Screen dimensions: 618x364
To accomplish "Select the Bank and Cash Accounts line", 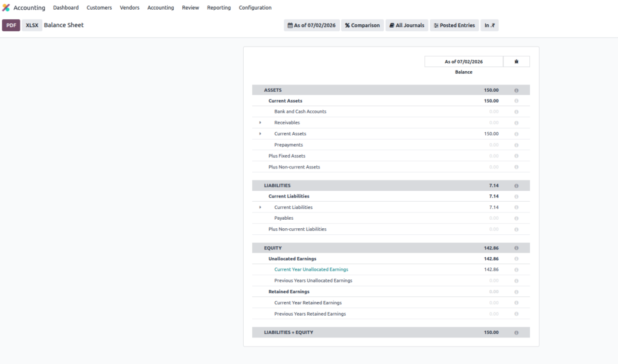I will (300, 112).
